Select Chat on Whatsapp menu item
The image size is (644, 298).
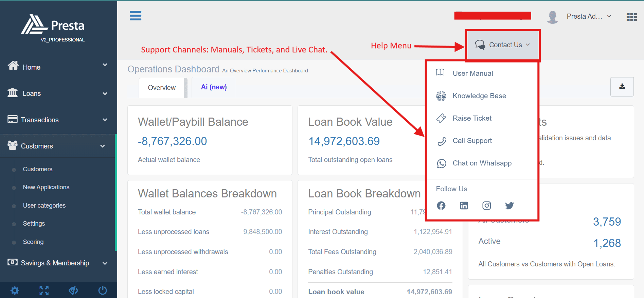point(482,163)
